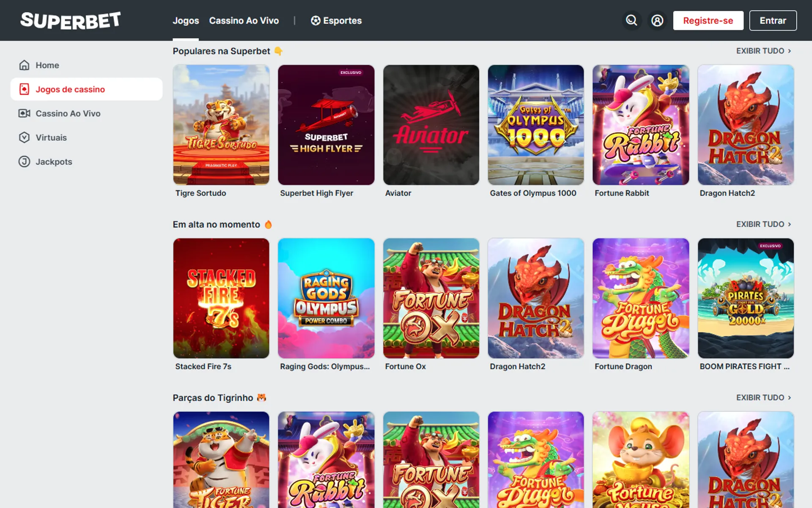Open Fortune Rabbit thumbnail in Tigrinho row

click(x=326, y=460)
